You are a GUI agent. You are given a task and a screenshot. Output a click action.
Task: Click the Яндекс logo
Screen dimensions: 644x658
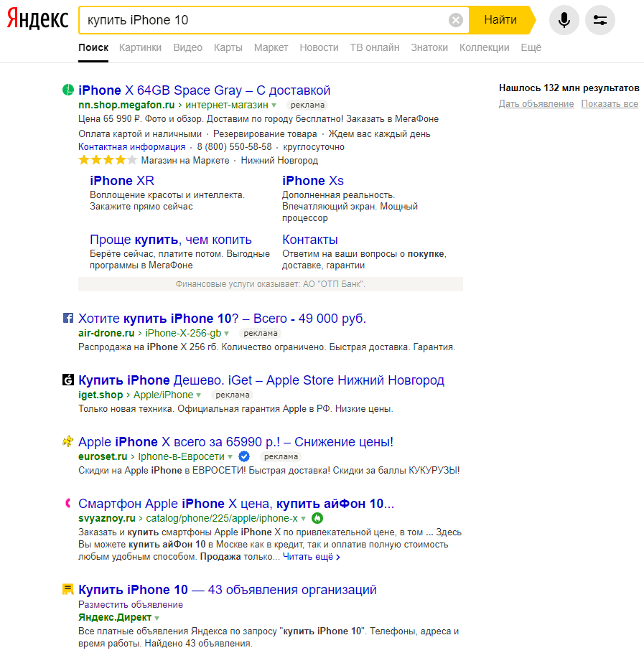click(x=37, y=19)
